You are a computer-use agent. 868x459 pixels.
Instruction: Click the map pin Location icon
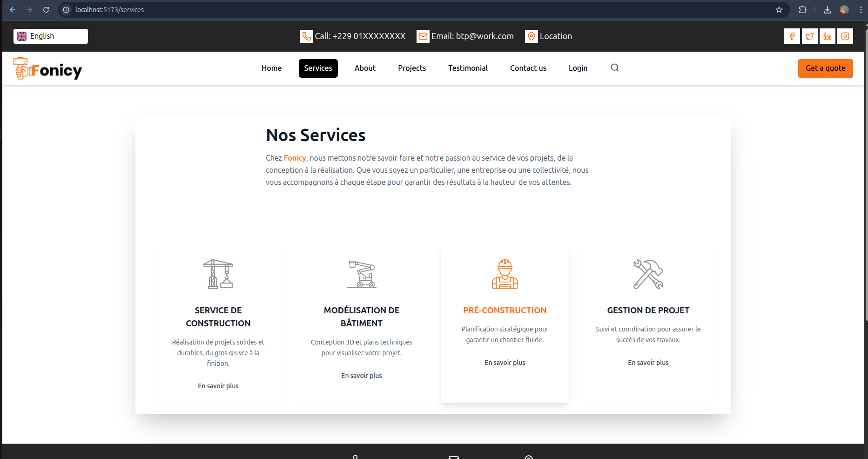[532, 36]
